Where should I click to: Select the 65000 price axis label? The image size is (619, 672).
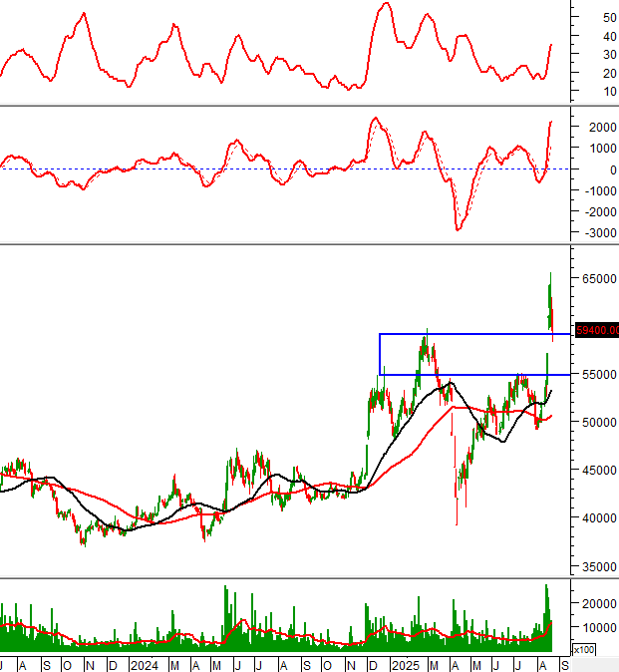(599, 278)
